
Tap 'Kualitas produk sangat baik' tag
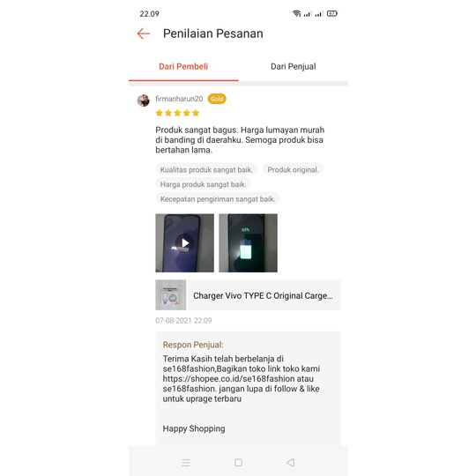(x=206, y=170)
